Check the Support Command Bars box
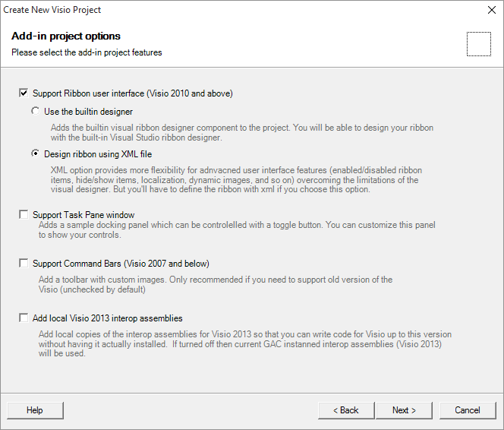 point(24,264)
